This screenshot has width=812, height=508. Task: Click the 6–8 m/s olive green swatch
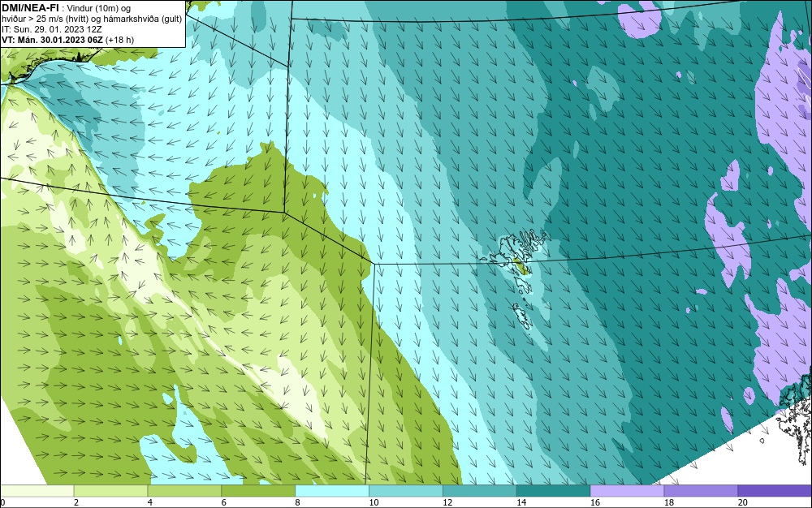258,490
